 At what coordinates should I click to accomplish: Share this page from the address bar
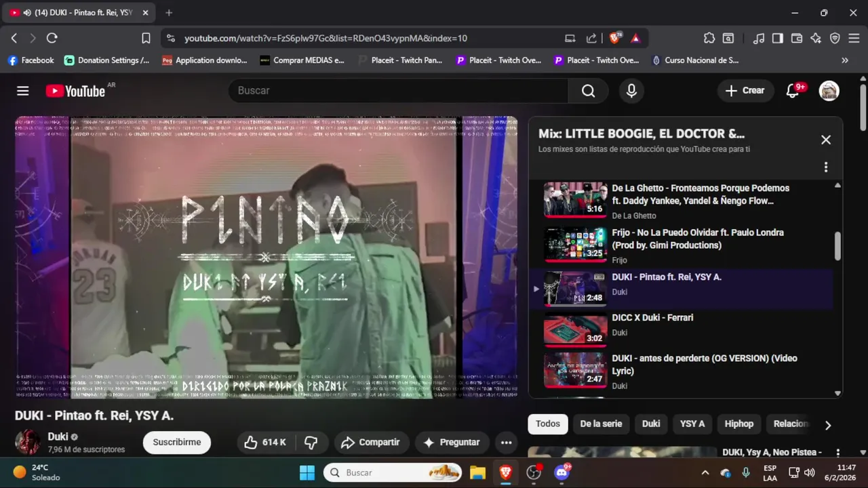pyautogui.click(x=591, y=39)
